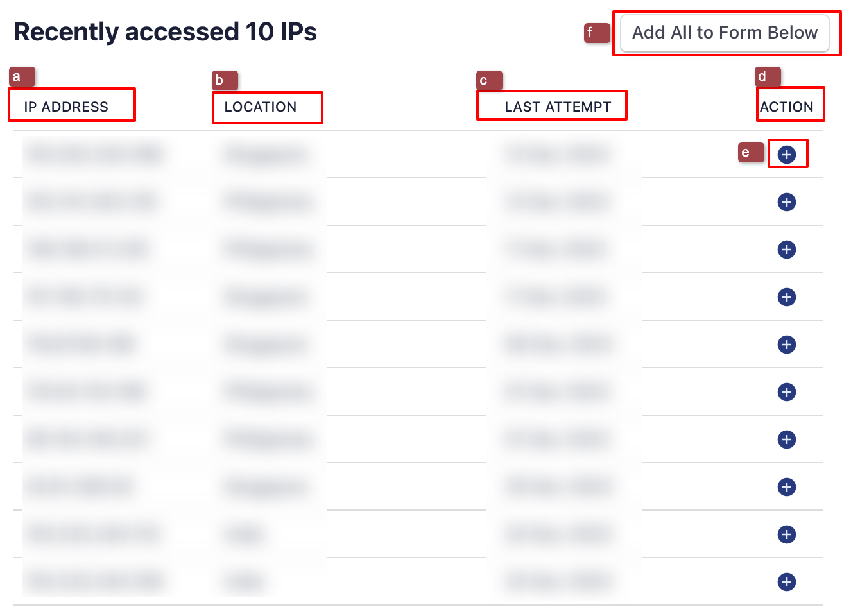
Task: Click the IP ADDRESS column header
Action: pyautogui.click(x=66, y=107)
